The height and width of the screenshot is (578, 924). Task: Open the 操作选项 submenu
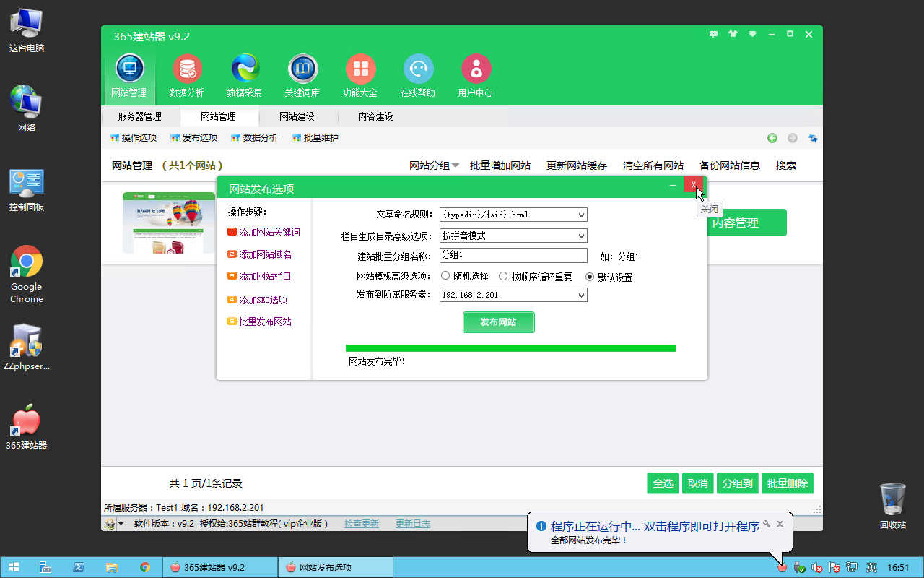click(133, 138)
